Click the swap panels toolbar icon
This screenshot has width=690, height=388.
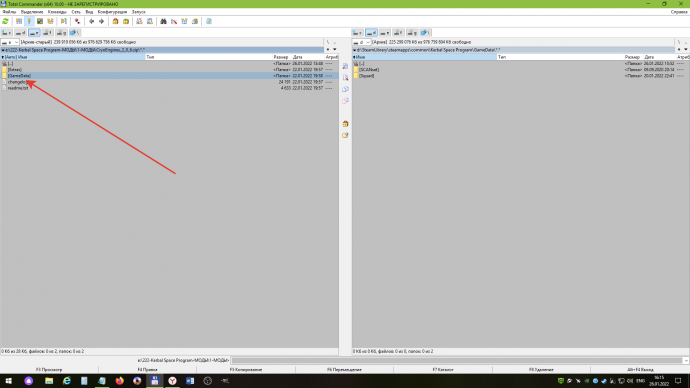[x=64, y=21]
